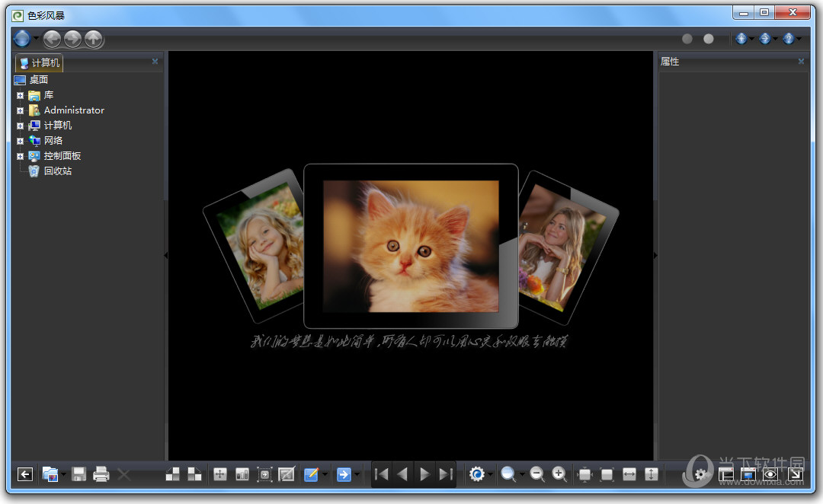Select the Administrator folder
The image size is (823, 504).
74,110
